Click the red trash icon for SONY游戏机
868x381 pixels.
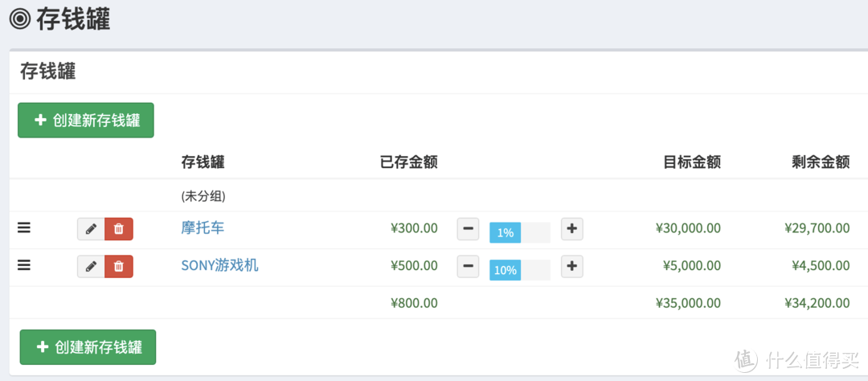(119, 266)
